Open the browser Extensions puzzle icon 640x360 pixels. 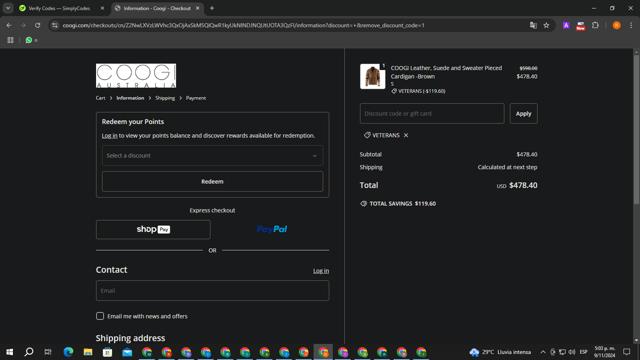(595, 25)
